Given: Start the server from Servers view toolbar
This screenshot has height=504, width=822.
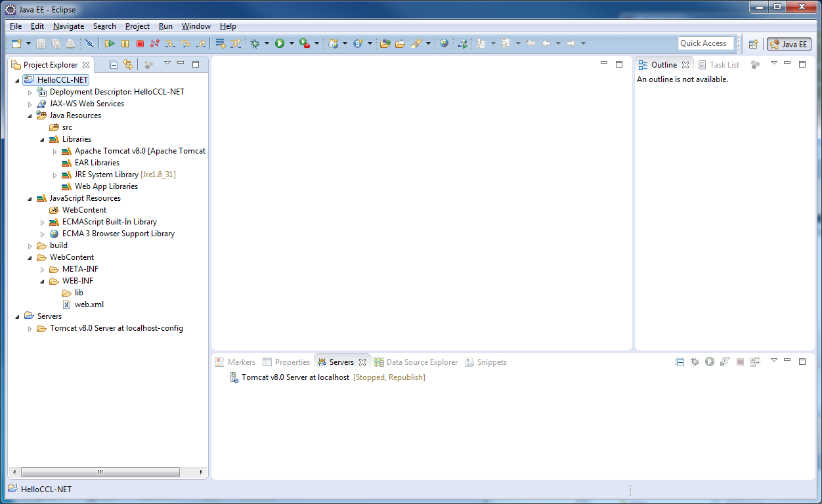Looking at the screenshot, I should click(x=710, y=362).
